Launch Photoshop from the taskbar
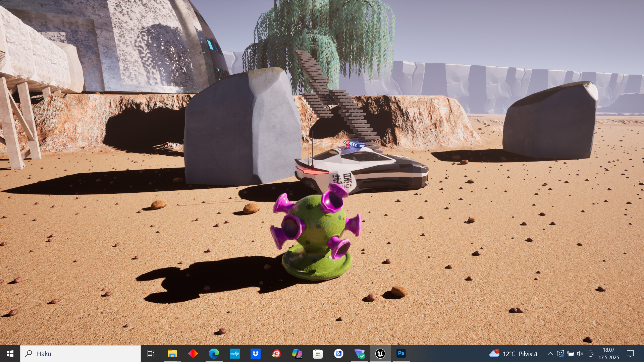This screenshot has height=362, width=644. tap(401, 354)
